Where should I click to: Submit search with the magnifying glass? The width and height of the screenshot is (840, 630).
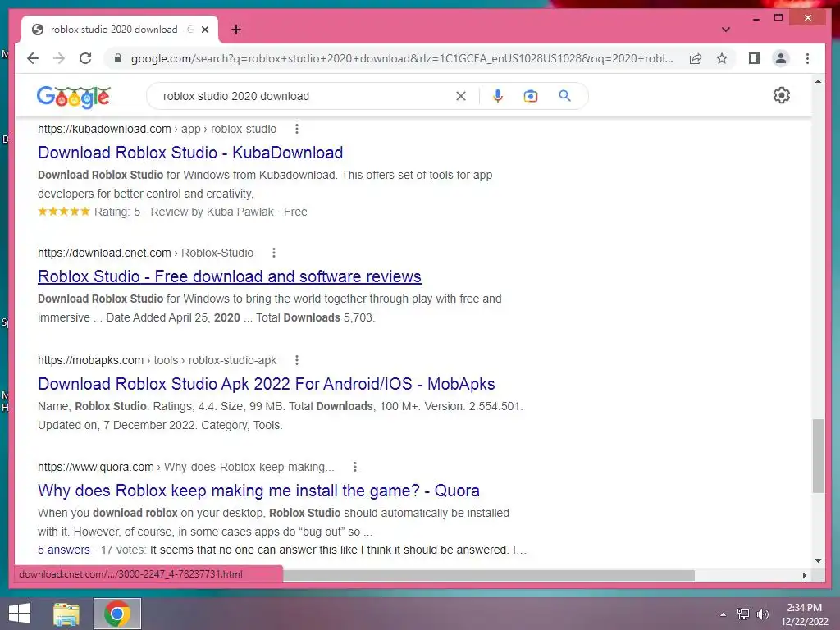coord(564,96)
